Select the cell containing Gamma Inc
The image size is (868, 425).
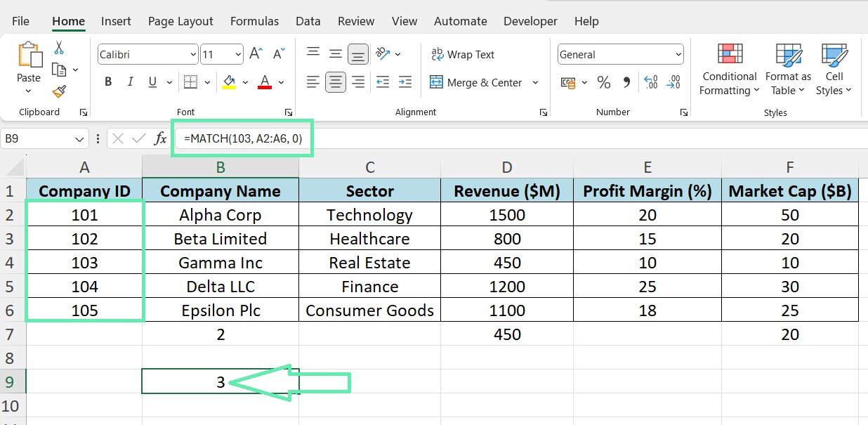(x=221, y=263)
